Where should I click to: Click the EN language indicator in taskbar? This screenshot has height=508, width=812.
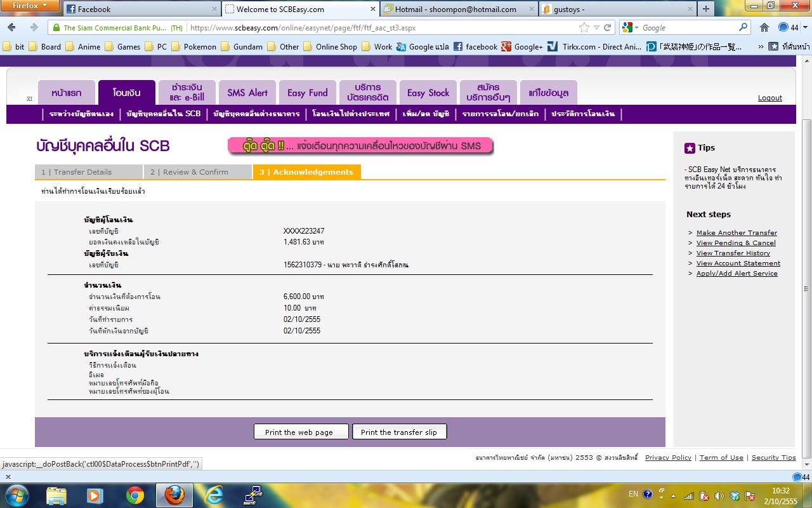[633, 494]
